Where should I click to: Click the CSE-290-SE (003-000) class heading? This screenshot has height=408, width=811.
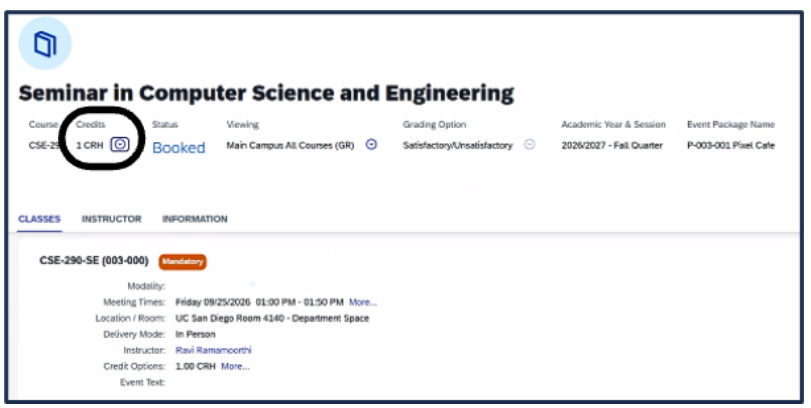click(94, 261)
